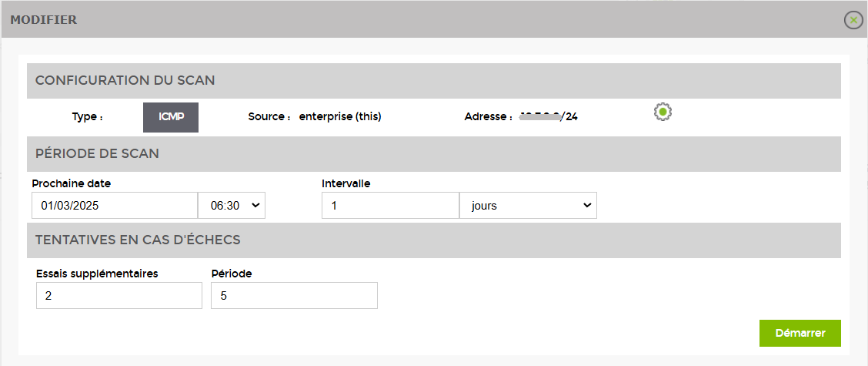Click the MODIFIER title text

(x=44, y=20)
